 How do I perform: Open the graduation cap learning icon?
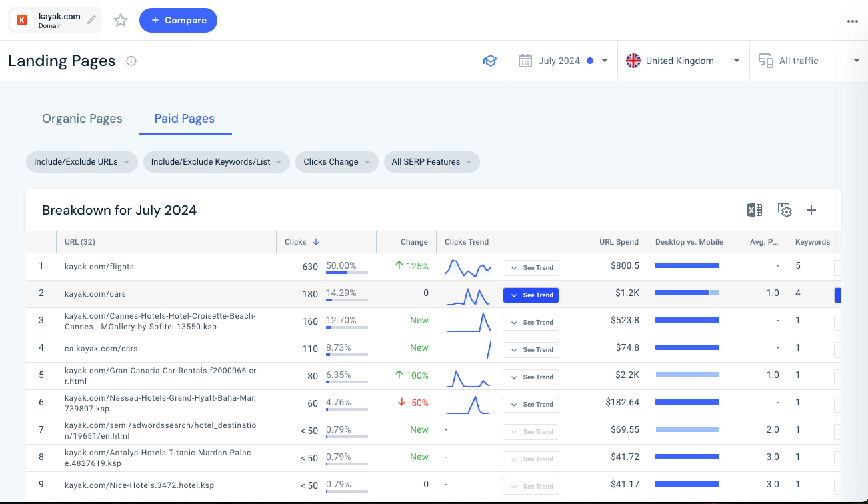point(490,61)
